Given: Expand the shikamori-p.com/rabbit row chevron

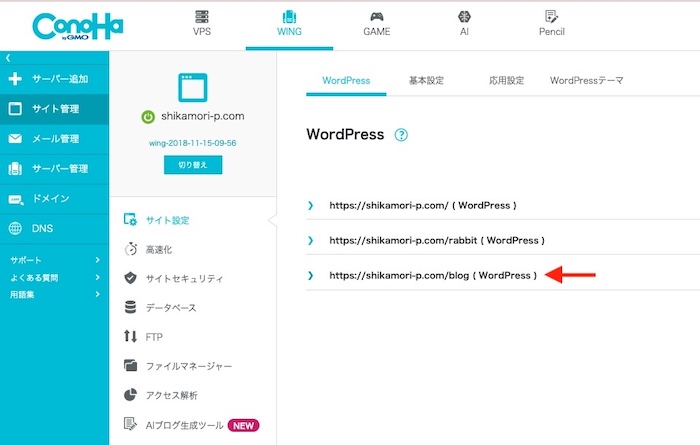Looking at the screenshot, I should tap(310, 241).
